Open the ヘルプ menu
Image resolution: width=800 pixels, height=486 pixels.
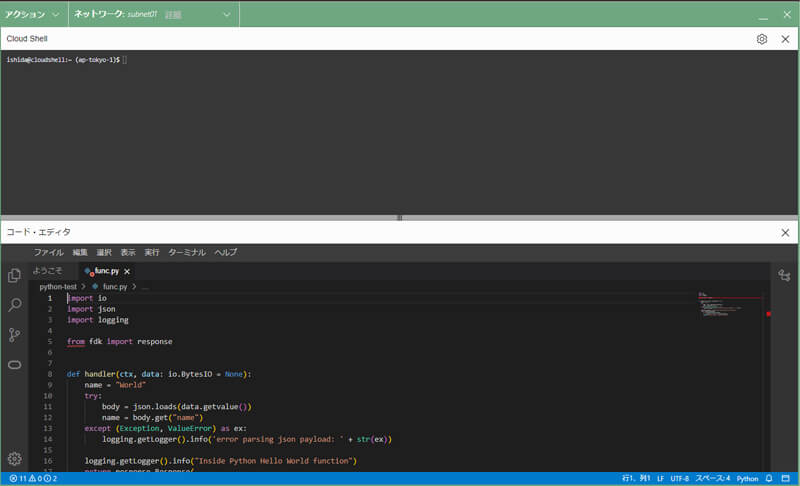[x=226, y=252]
